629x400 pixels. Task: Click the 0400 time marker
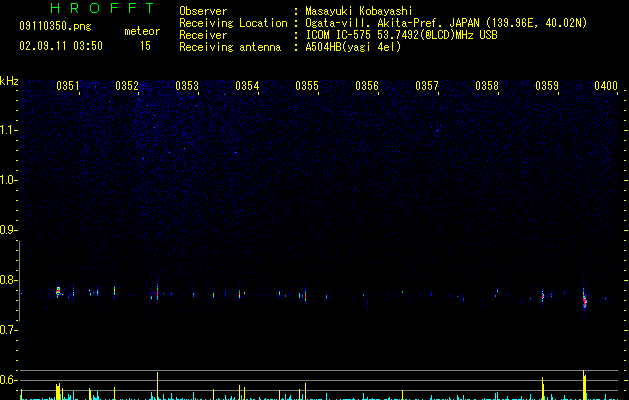point(606,86)
